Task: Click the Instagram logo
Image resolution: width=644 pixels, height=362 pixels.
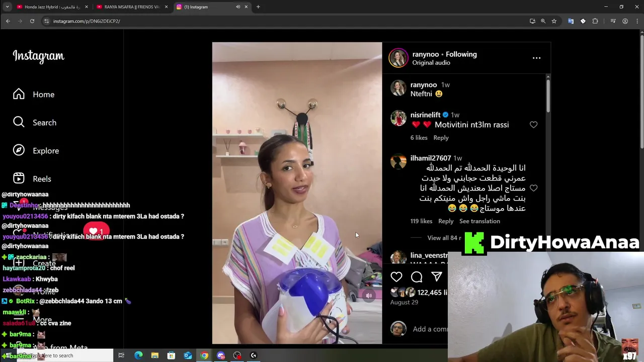Action: (x=38, y=56)
